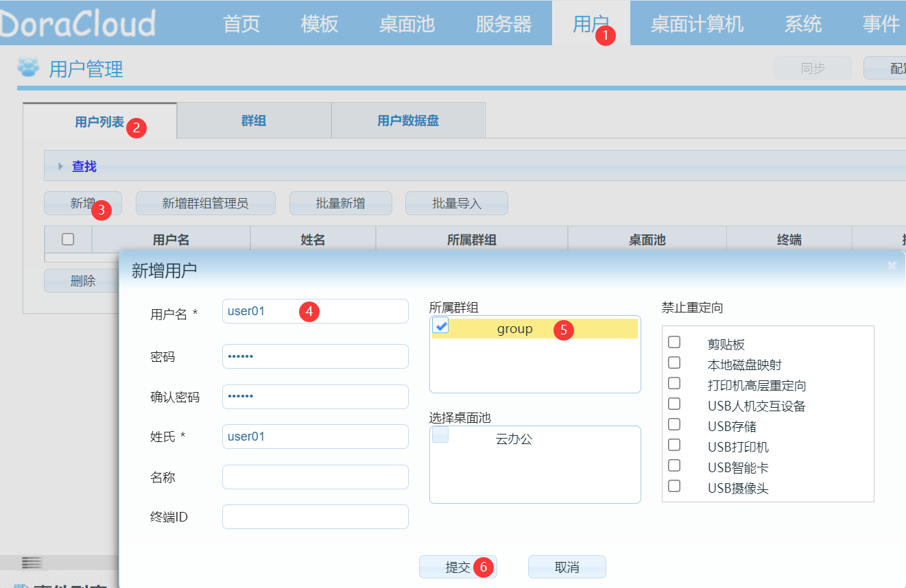The width and height of the screenshot is (906, 588).
Task: Check the 云办公 desktop pool checkbox
Action: [x=440, y=434]
